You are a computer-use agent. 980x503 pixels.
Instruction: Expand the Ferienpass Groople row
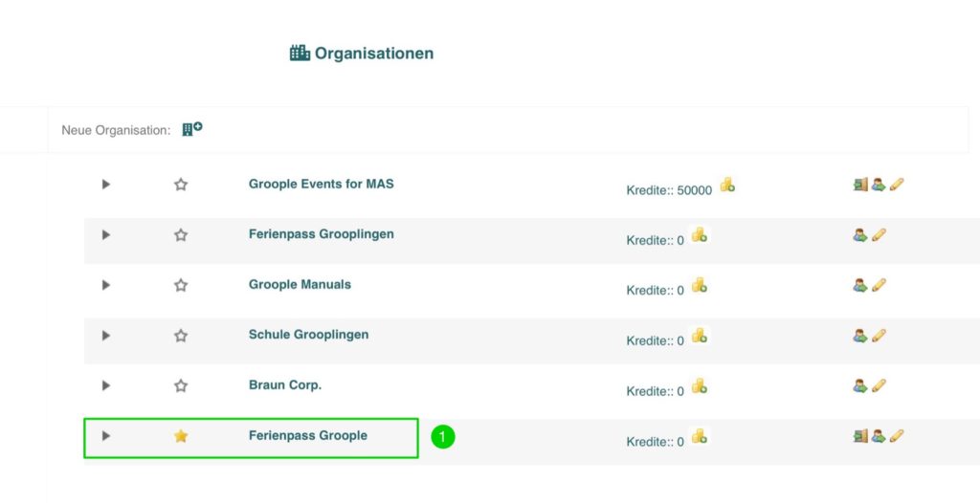tap(106, 436)
